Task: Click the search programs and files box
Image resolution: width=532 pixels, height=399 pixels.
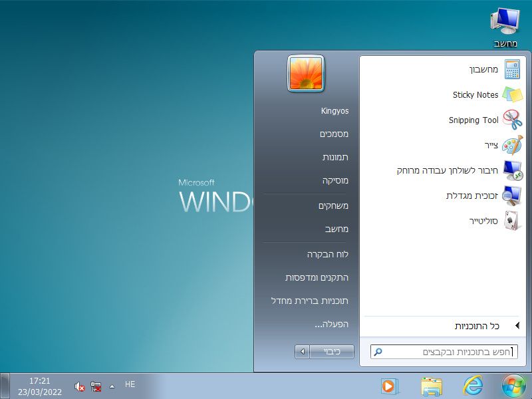Action: coord(444,352)
